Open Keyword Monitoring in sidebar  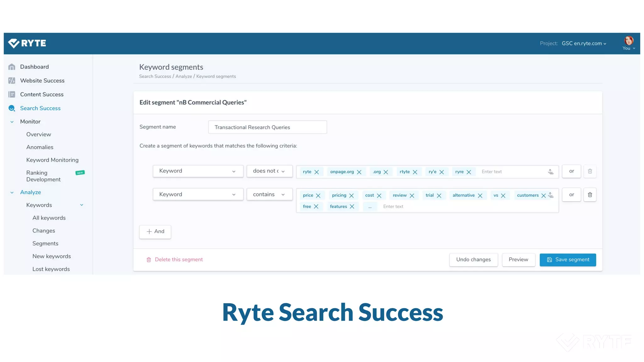pos(53,160)
